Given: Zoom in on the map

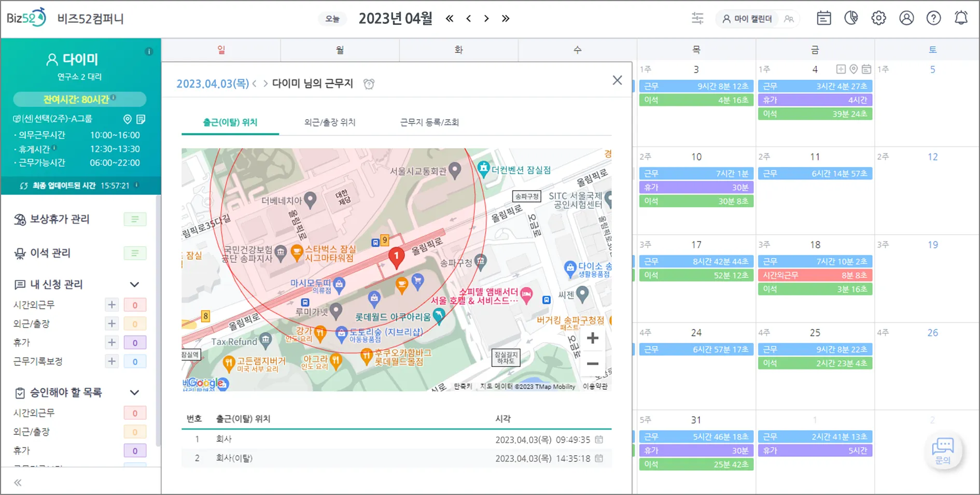Looking at the screenshot, I should coord(593,338).
